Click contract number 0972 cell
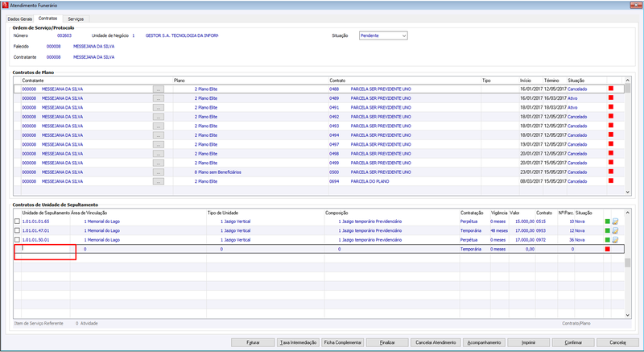Viewport: 644px width, 352px height. (x=540, y=240)
